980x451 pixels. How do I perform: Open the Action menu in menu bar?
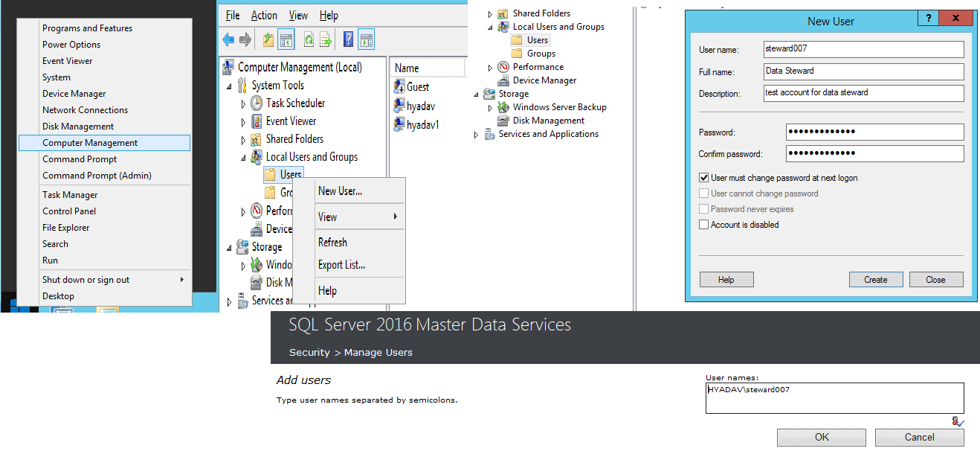click(264, 16)
